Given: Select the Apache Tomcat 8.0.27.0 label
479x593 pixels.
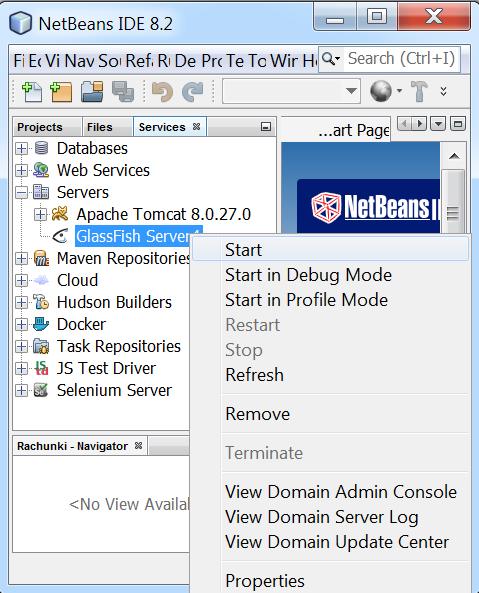Looking at the screenshot, I should (164, 214).
